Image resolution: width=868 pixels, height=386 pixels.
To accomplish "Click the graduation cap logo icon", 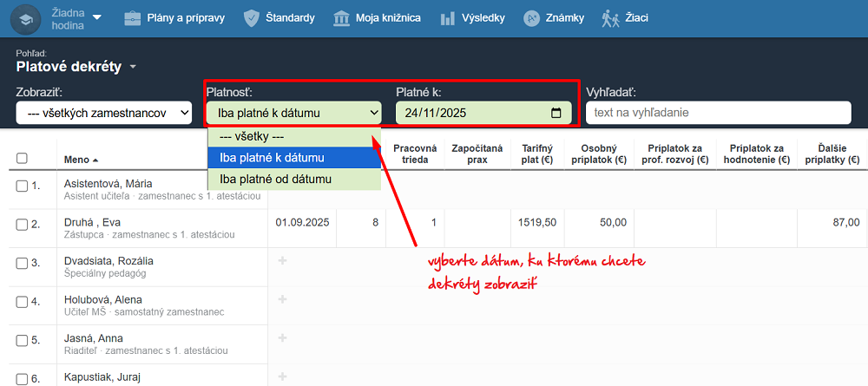I will 25,18.
